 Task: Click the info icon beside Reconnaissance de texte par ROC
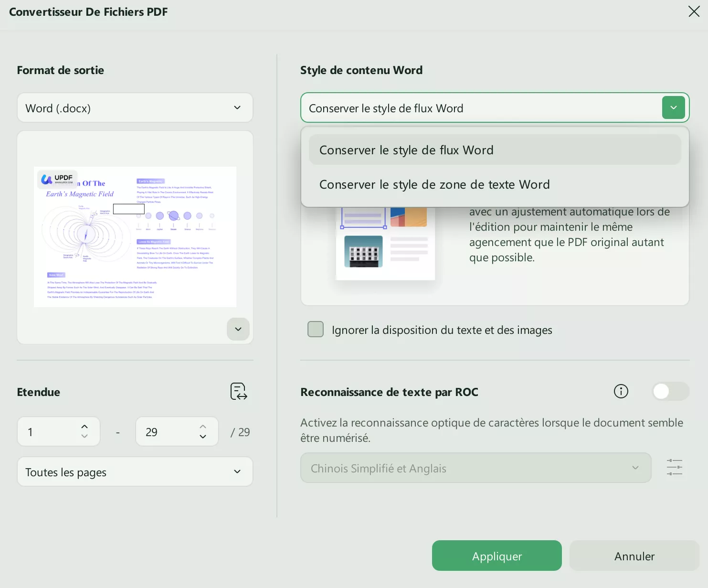[x=621, y=391]
